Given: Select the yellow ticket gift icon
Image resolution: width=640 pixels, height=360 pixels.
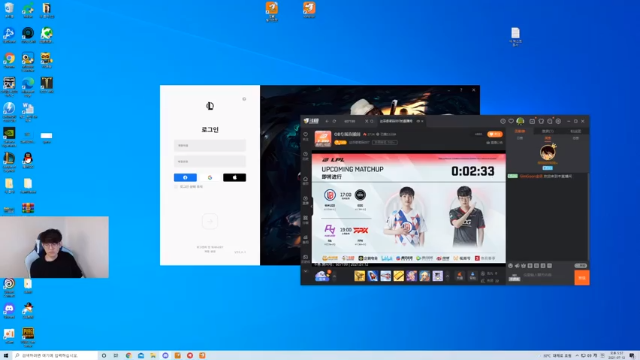Looking at the screenshot, I should (399, 276).
